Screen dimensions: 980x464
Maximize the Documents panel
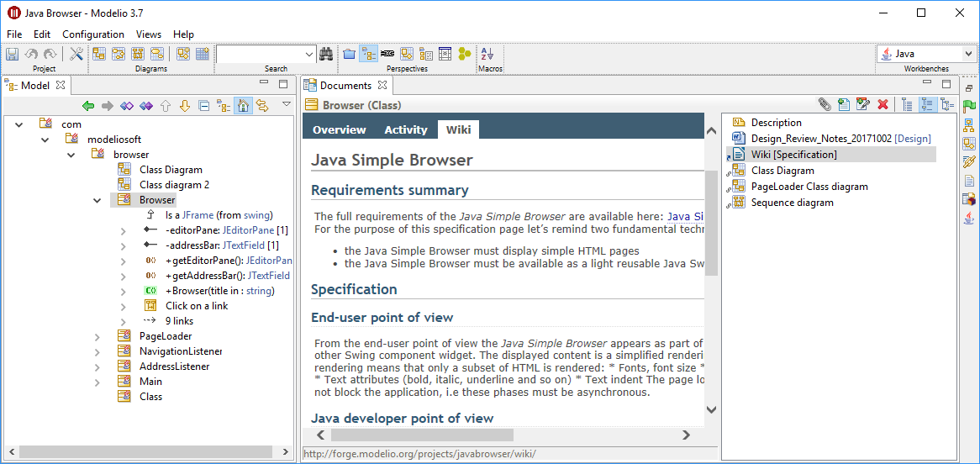[946, 84]
